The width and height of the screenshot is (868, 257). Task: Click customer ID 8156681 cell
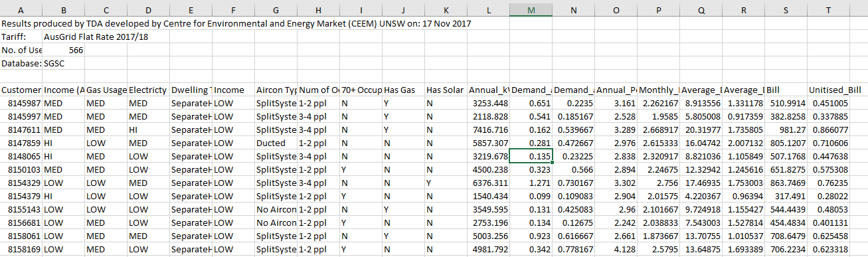click(x=22, y=224)
